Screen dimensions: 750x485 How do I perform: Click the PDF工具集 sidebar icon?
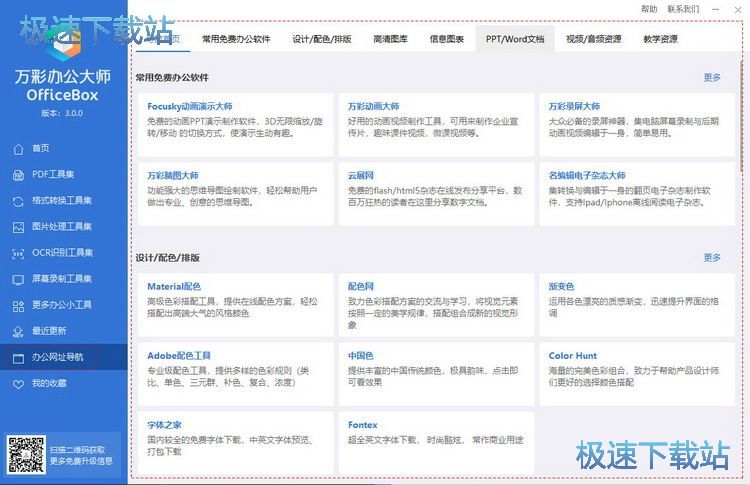(x=18, y=176)
